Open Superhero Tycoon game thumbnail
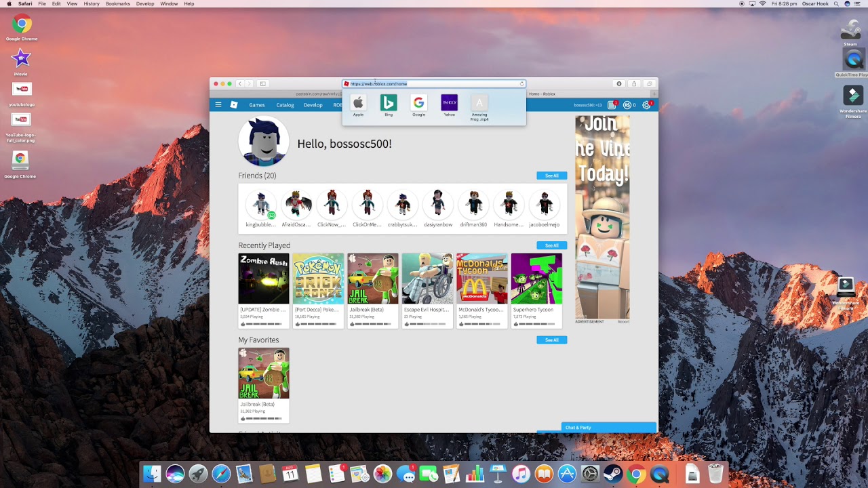The width and height of the screenshot is (868, 488). pyautogui.click(x=536, y=279)
